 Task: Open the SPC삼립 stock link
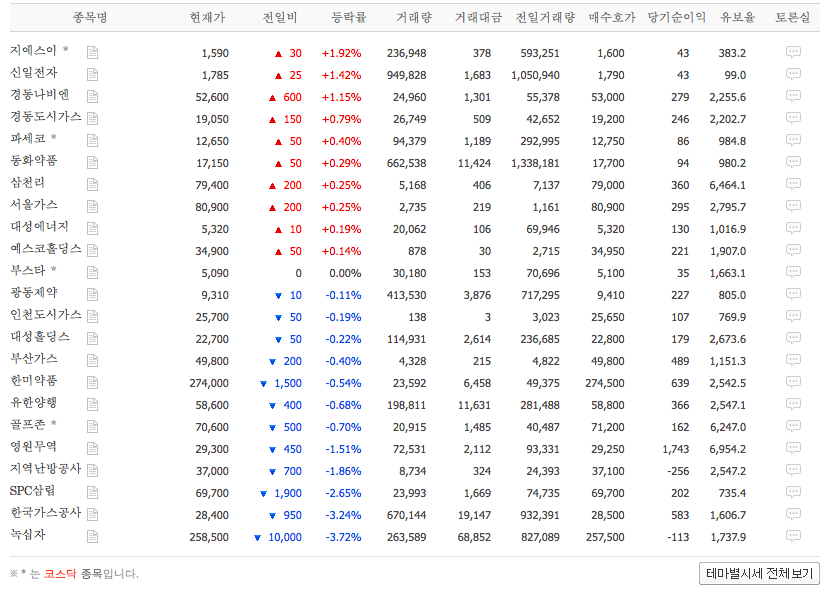32,490
